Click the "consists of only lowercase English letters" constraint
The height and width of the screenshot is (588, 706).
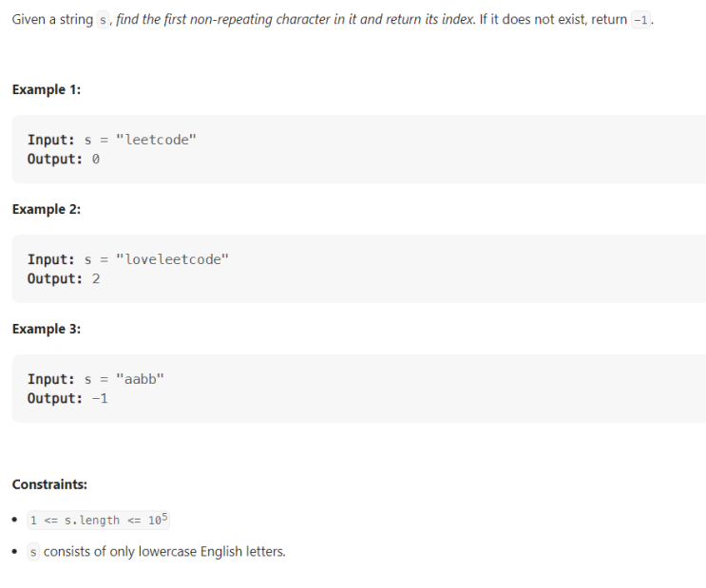163,551
